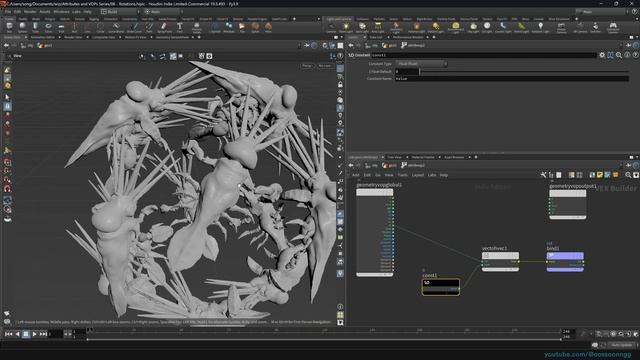Image resolution: width=640 pixels, height=360 pixels.
Task: Select the Torus shelf tool
Action: 48,27
